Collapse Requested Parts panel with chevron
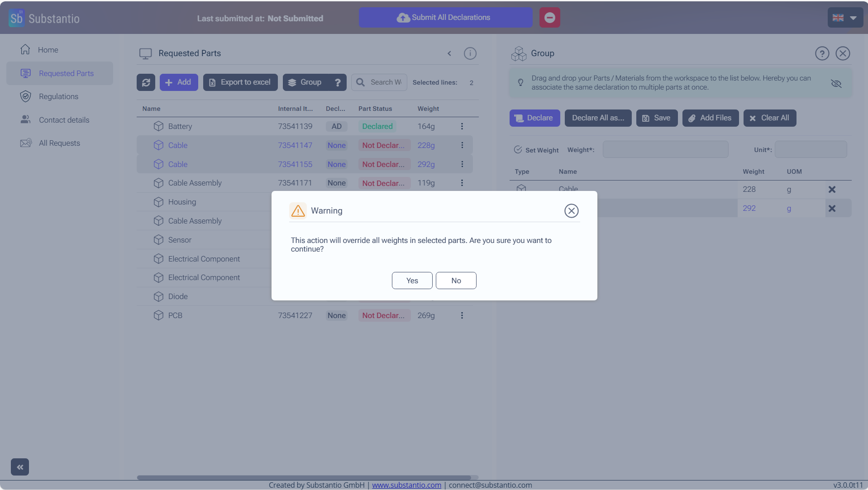This screenshot has width=868, height=490. (x=449, y=53)
